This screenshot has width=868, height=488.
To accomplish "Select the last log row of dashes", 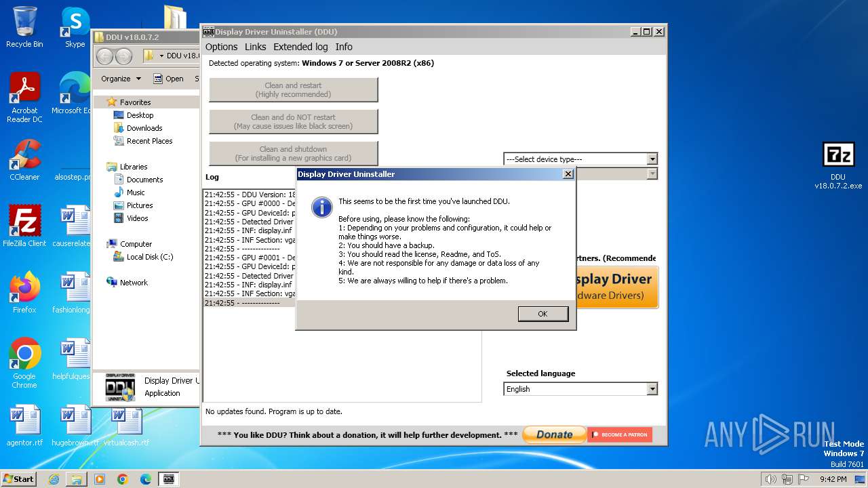I will (250, 303).
